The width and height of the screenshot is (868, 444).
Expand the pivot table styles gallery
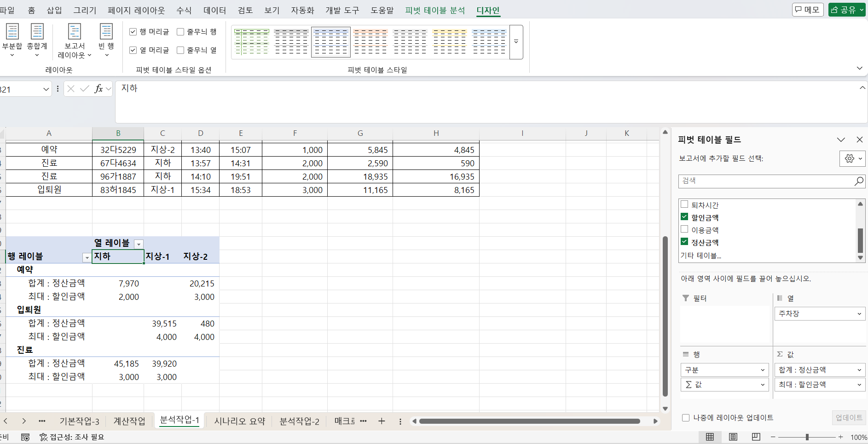tap(516, 42)
